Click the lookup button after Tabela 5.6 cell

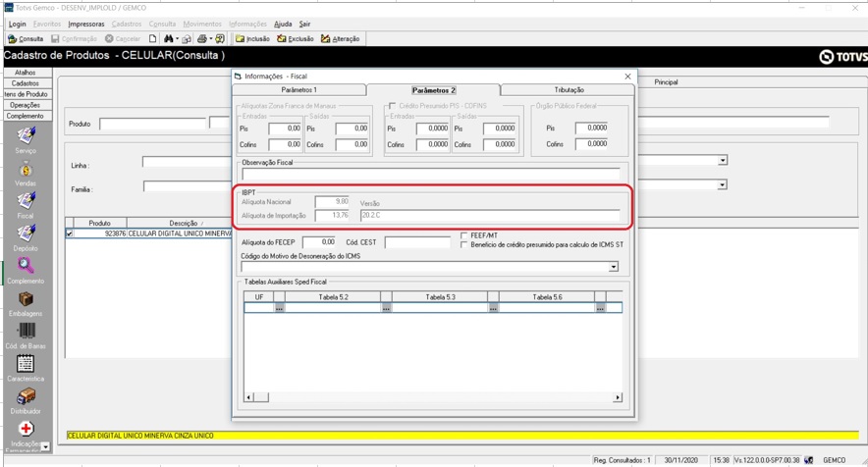[x=600, y=308]
